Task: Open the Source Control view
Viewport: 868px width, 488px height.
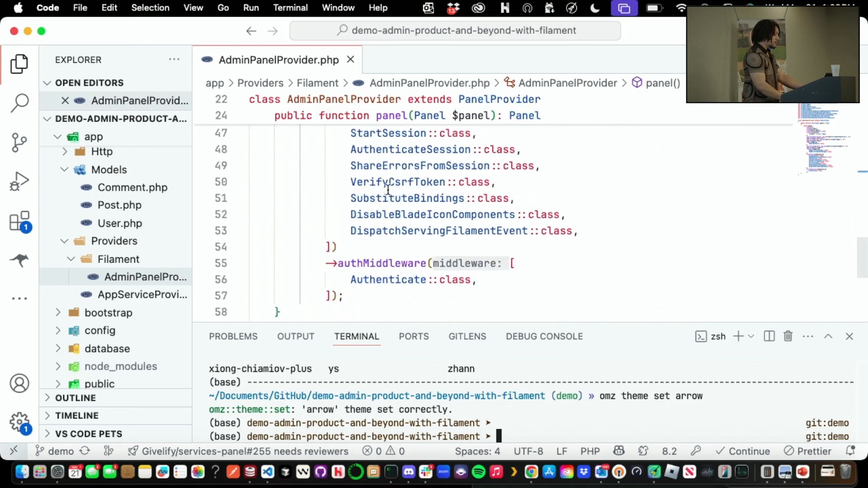Action: pos(19,142)
